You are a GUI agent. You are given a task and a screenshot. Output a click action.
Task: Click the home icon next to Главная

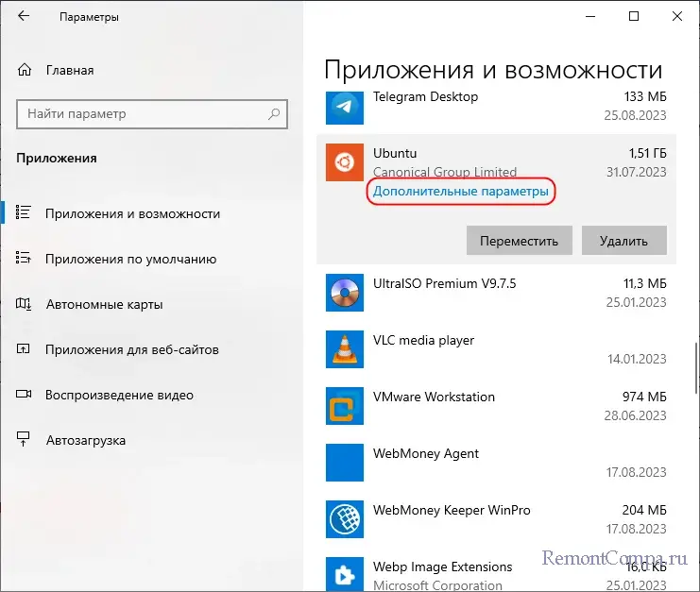pos(26,70)
